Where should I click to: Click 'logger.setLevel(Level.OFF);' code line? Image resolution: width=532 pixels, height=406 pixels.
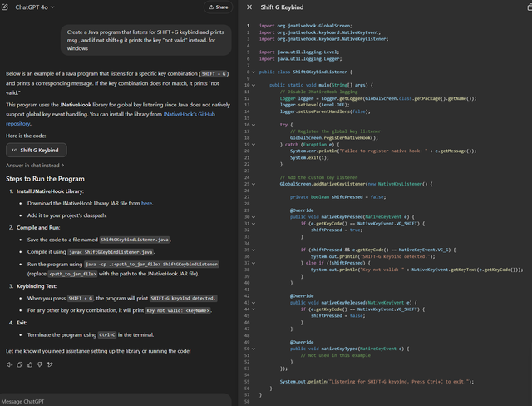coord(314,105)
